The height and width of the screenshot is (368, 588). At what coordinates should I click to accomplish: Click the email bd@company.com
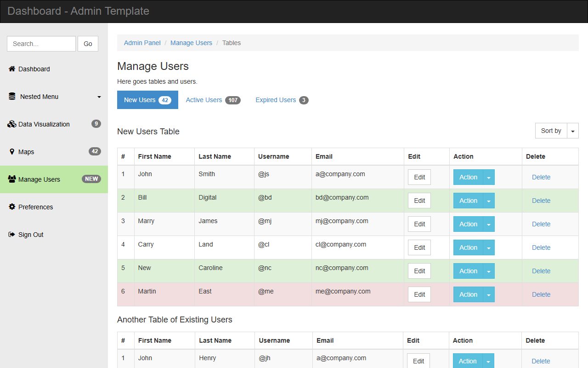pos(342,197)
